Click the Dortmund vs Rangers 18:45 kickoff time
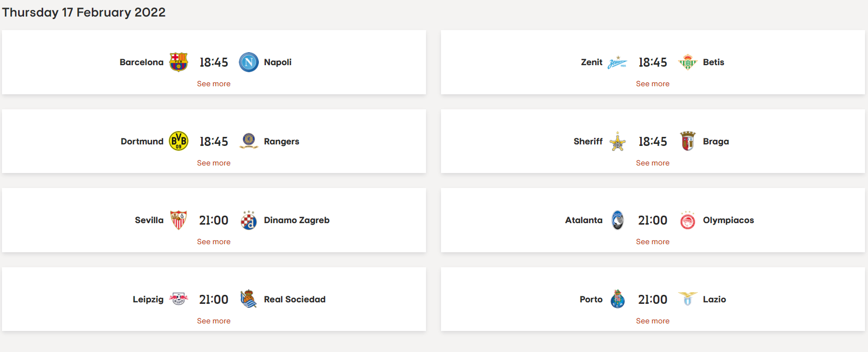This screenshot has width=868, height=352. pyautogui.click(x=214, y=141)
